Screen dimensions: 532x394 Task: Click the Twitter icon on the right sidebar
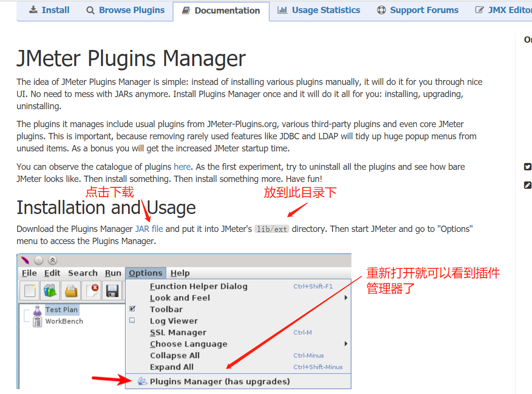pyautogui.click(x=528, y=166)
